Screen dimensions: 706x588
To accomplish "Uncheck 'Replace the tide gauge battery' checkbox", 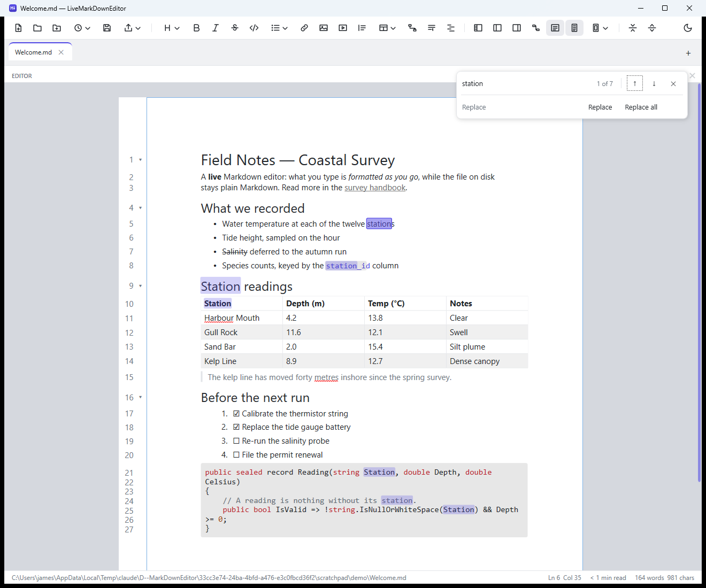I will [x=236, y=427].
